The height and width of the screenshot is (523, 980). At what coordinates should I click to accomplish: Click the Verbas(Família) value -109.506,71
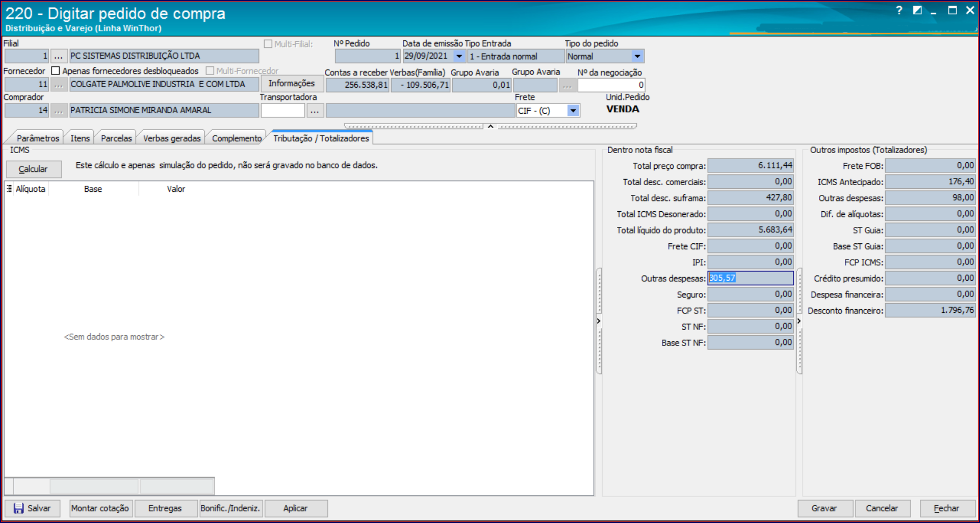coord(421,85)
